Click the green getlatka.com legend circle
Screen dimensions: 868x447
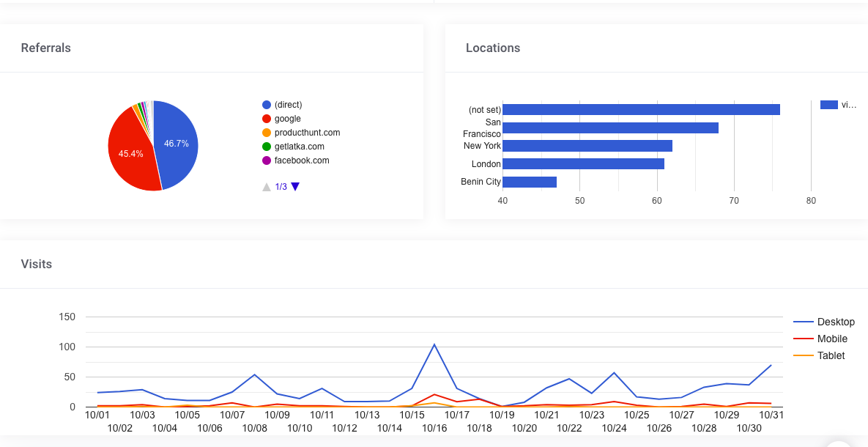267,147
